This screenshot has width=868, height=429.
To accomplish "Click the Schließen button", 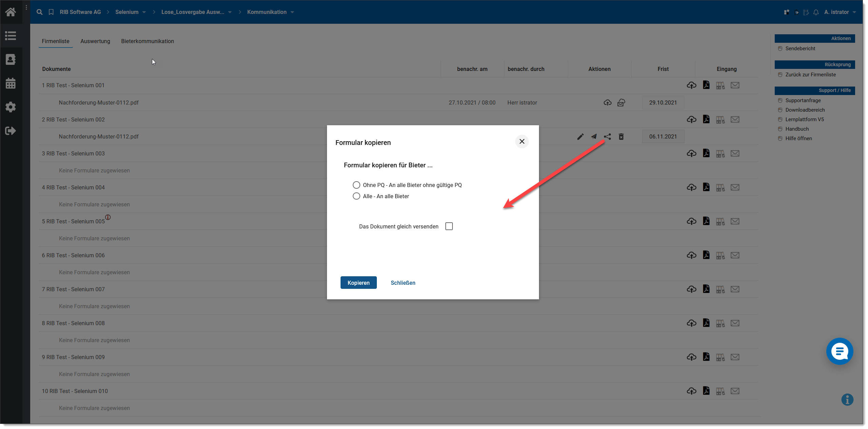I will (x=403, y=283).
